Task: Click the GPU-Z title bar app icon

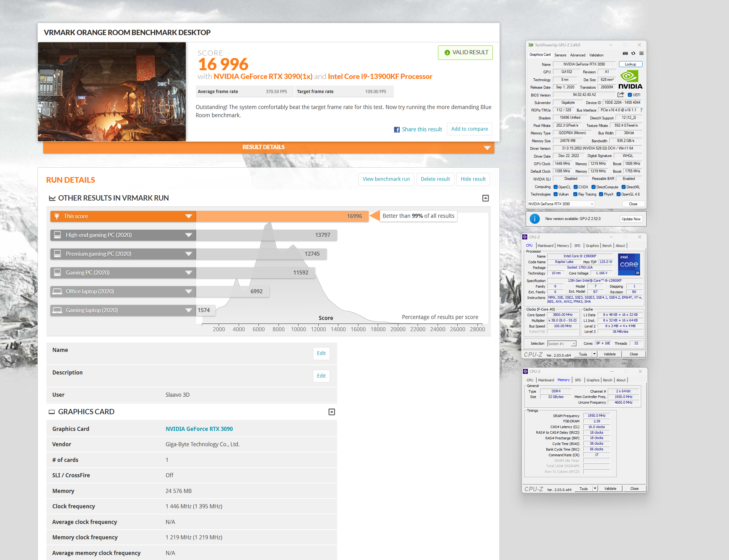Action: point(531,45)
